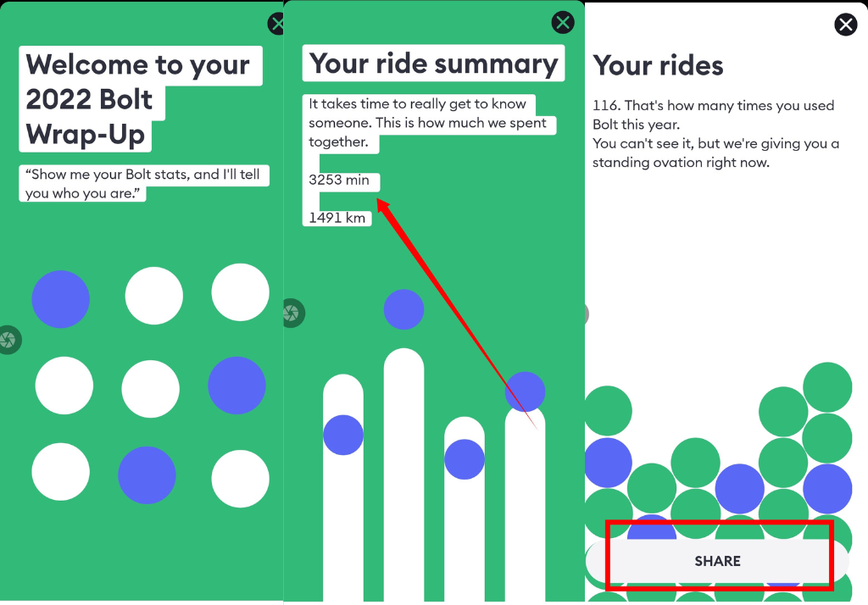Click the center white circle in welcome grid
868x605 pixels.
point(151,389)
